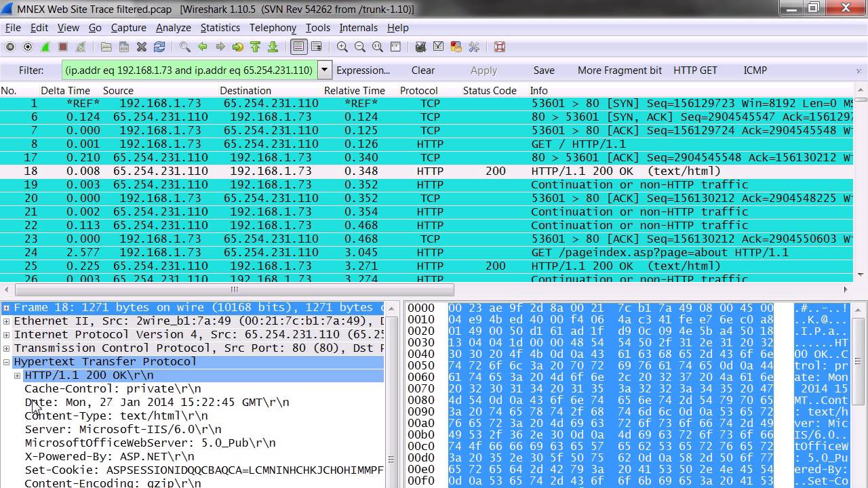This screenshot has width=868, height=488.
Task: Open the capture interfaces list icon
Action: point(10,47)
